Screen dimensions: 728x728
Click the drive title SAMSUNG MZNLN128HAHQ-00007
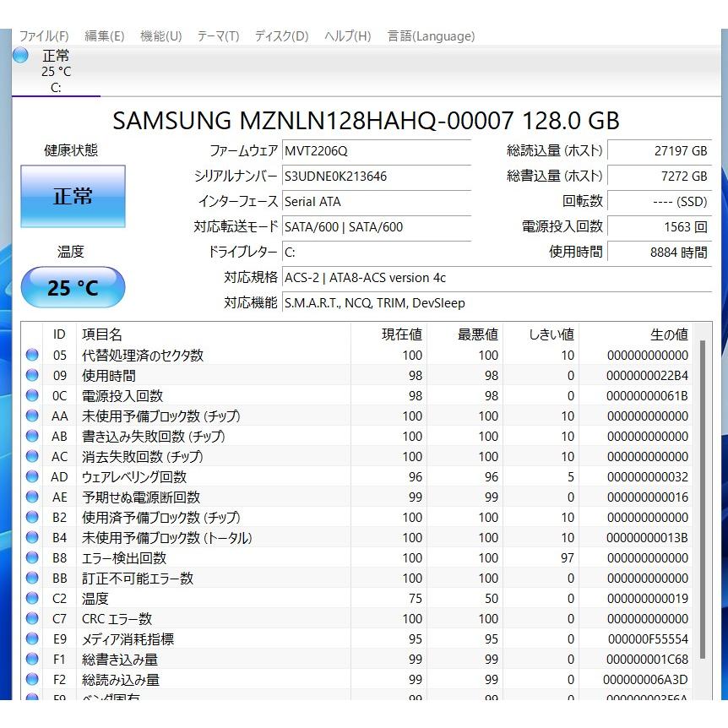[313, 121]
